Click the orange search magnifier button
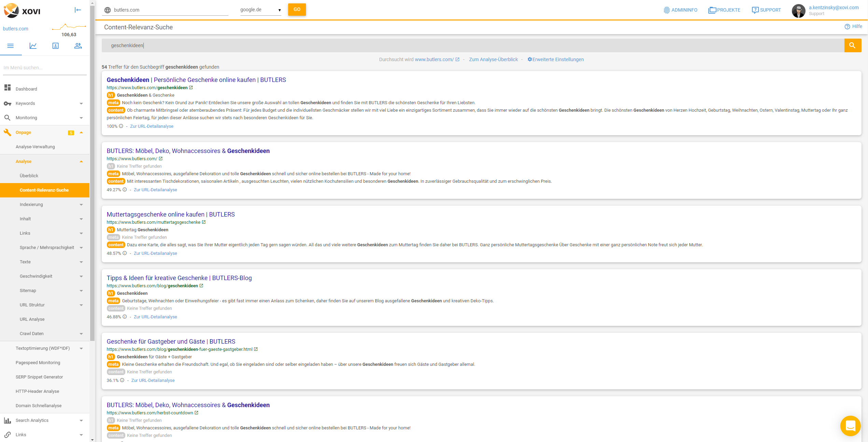Image resolution: width=868 pixels, height=442 pixels. click(x=853, y=45)
